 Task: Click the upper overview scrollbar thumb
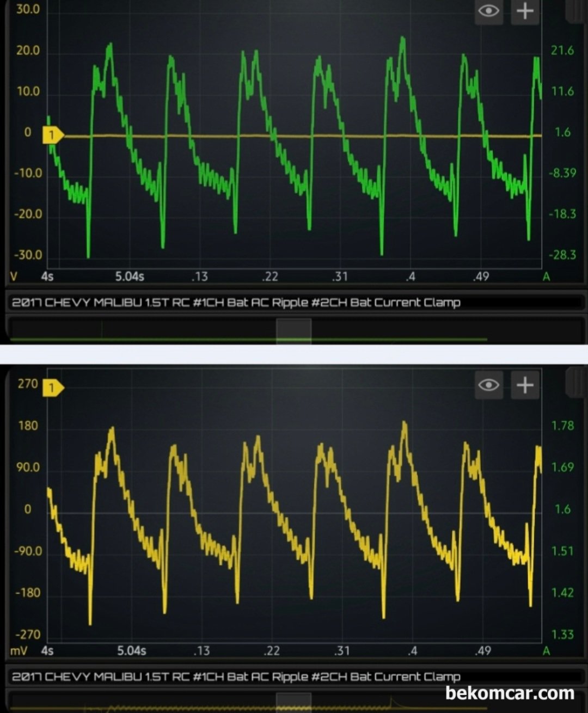pyautogui.click(x=293, y=331)
